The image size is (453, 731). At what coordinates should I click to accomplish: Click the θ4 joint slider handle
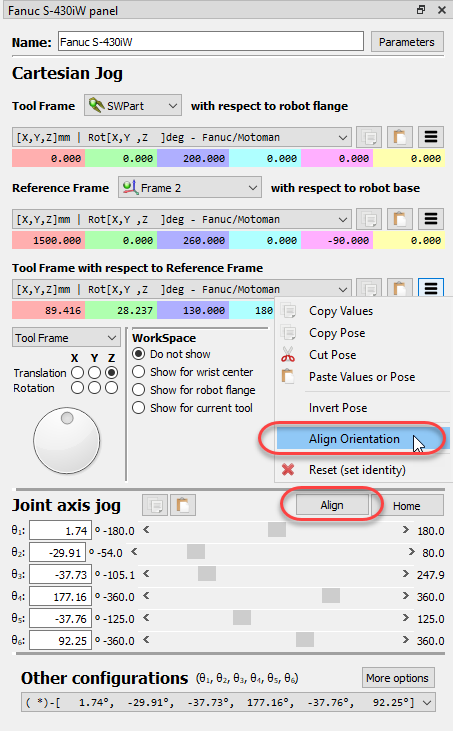(x=331, y=596)
